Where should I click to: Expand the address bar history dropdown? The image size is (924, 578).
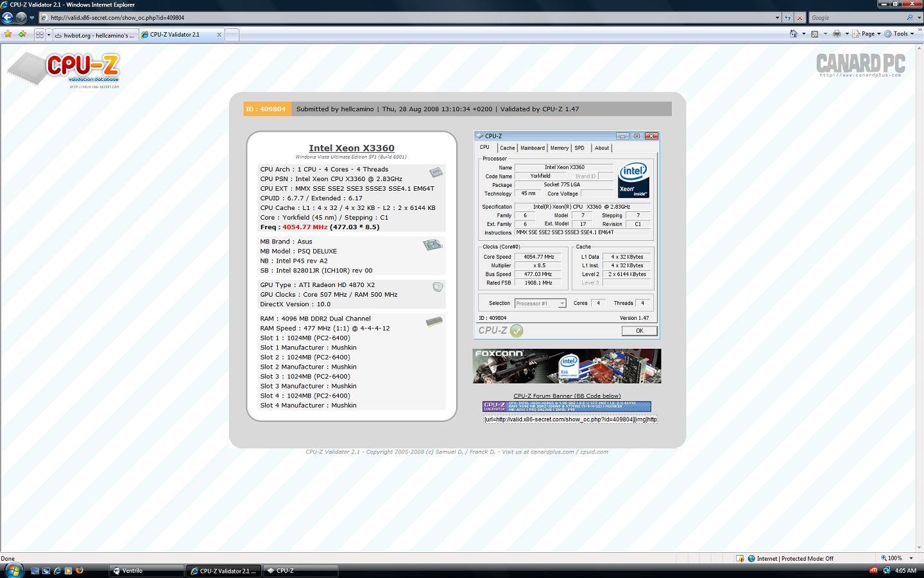pos(777,18)
